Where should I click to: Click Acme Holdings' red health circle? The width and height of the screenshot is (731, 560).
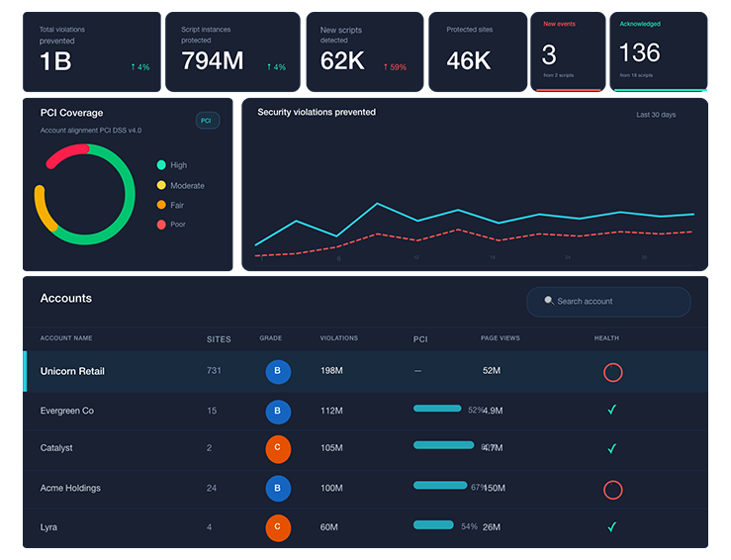tap(612, 490)
